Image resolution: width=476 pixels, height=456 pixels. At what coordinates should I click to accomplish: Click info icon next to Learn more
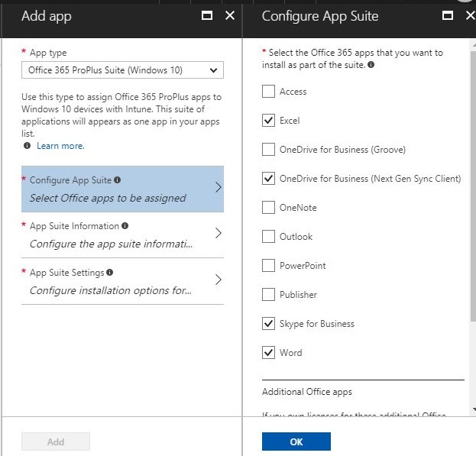[27, 146]
